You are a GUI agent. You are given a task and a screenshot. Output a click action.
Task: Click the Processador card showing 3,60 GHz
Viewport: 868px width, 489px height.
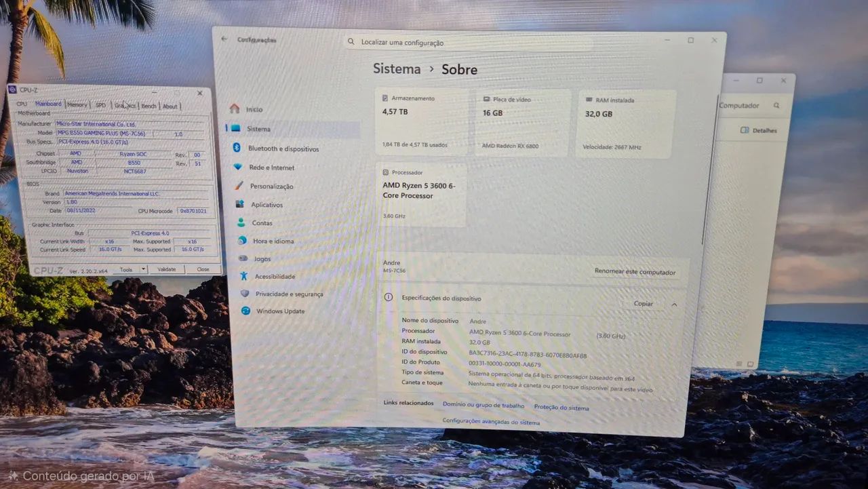421,195
